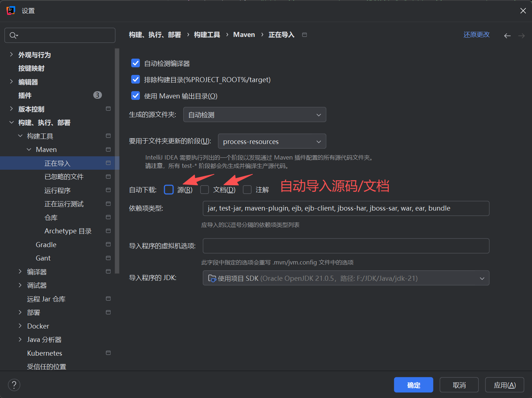
Task: Go forward with the right arrow icon
Action: tap(521, 35)
